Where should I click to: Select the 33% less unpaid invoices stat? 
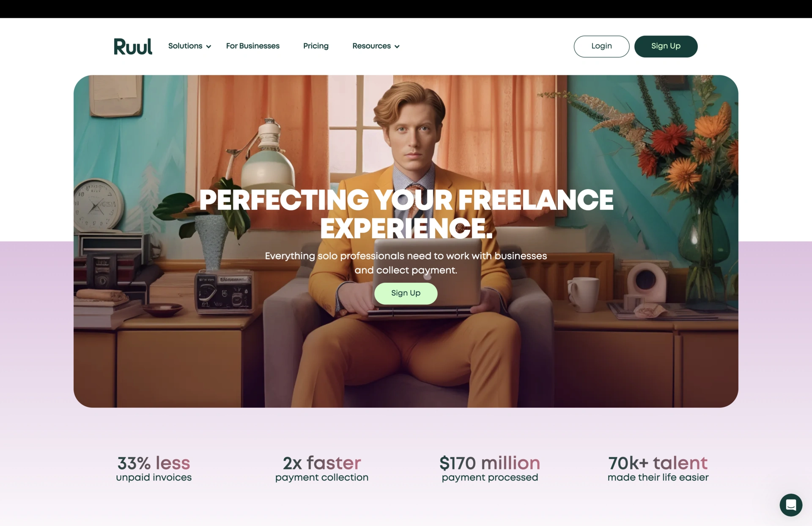point(154,469)
